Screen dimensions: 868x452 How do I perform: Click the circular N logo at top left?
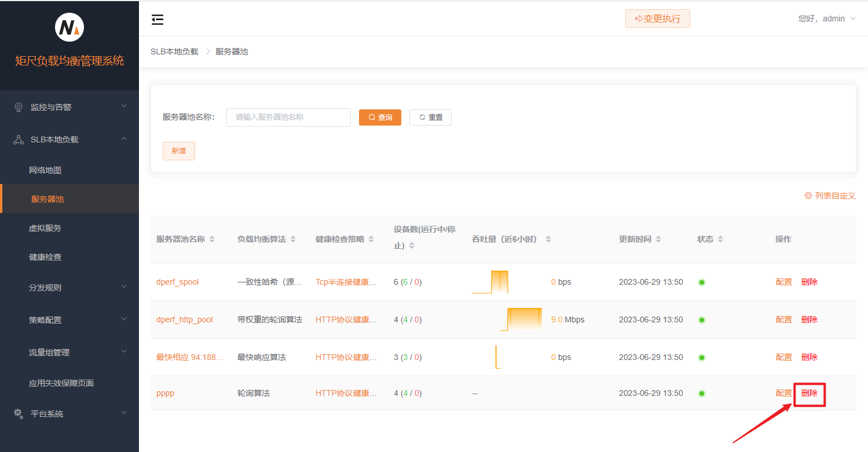coord(69,27)
